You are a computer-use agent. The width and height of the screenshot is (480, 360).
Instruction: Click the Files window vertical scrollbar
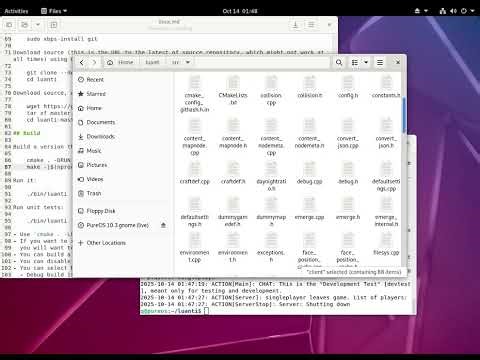(x=404, y=115)
